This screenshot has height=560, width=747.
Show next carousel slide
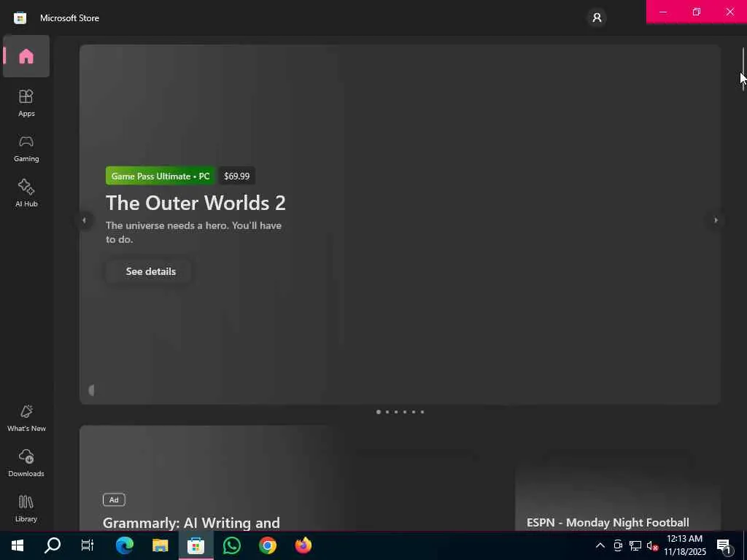(x=716, y=220)
